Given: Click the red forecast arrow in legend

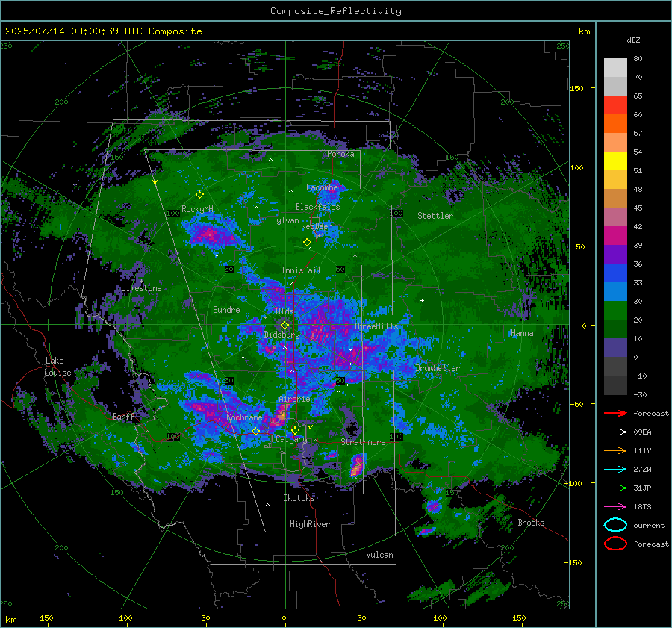Looking at the screenshot, I should pos(615,413).
